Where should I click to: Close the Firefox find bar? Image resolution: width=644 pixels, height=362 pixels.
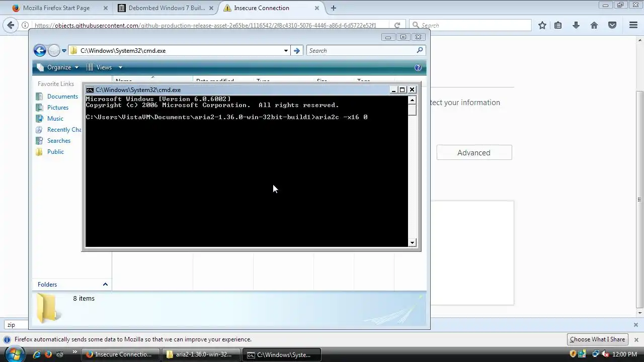pos(635,325)
